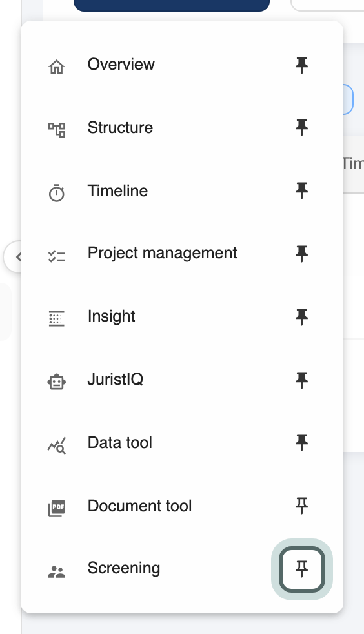Unpin the Overview menu item
Viewport: 364px width, 634px height.
pyautogui.click(x=302, y=65)
